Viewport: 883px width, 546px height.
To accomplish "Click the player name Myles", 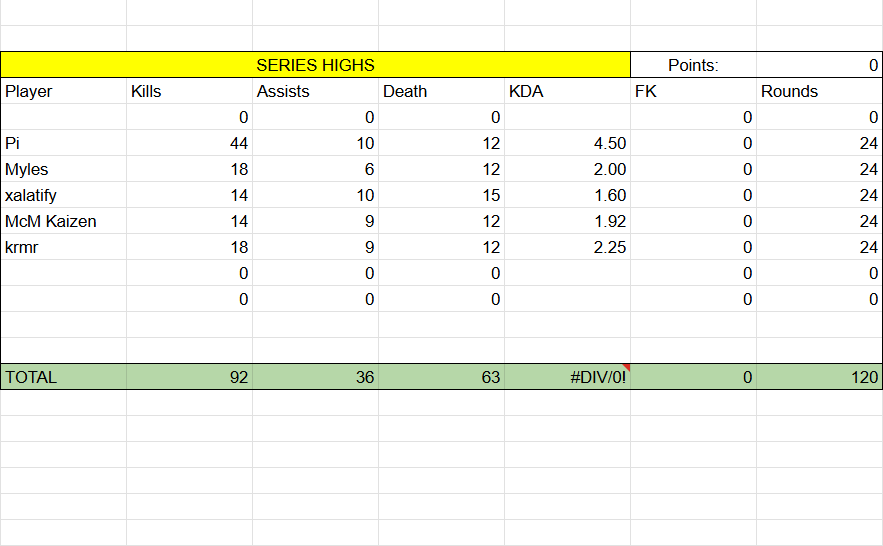I will tap(26, 169).
